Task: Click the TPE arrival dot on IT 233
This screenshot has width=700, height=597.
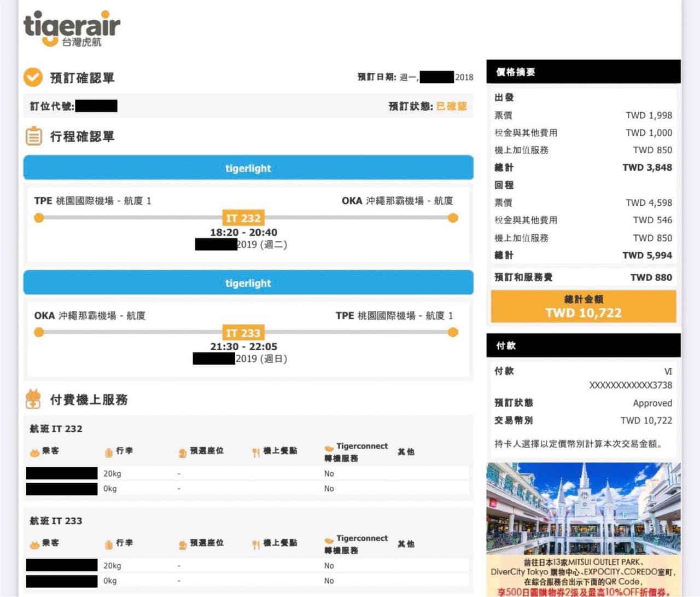Action: click(x=453, y=332)
